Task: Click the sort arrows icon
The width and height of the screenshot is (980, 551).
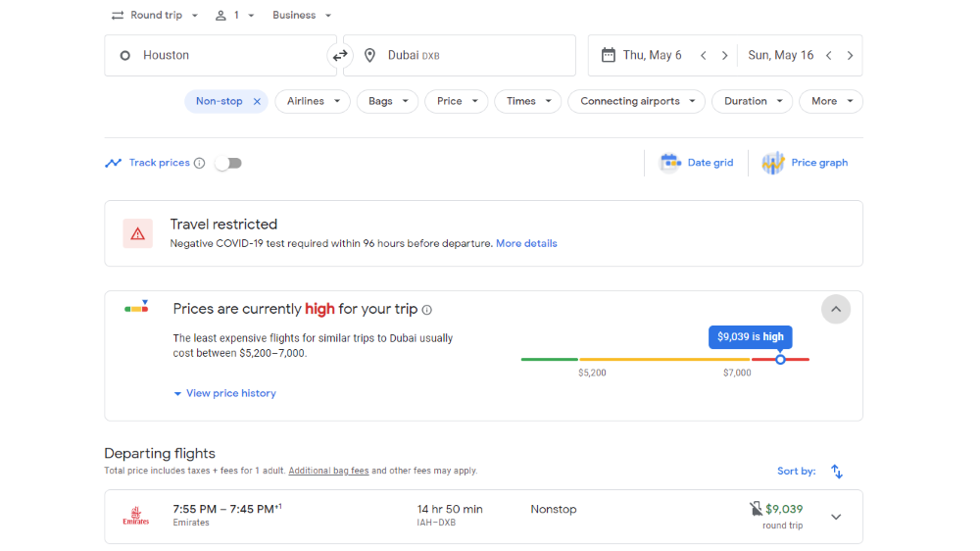Action: [837, 472]
